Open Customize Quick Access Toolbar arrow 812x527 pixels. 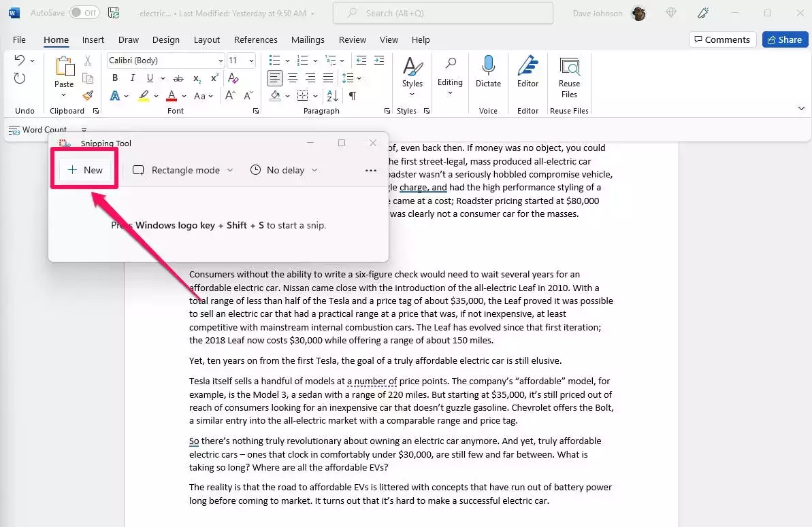coord(84,130)
